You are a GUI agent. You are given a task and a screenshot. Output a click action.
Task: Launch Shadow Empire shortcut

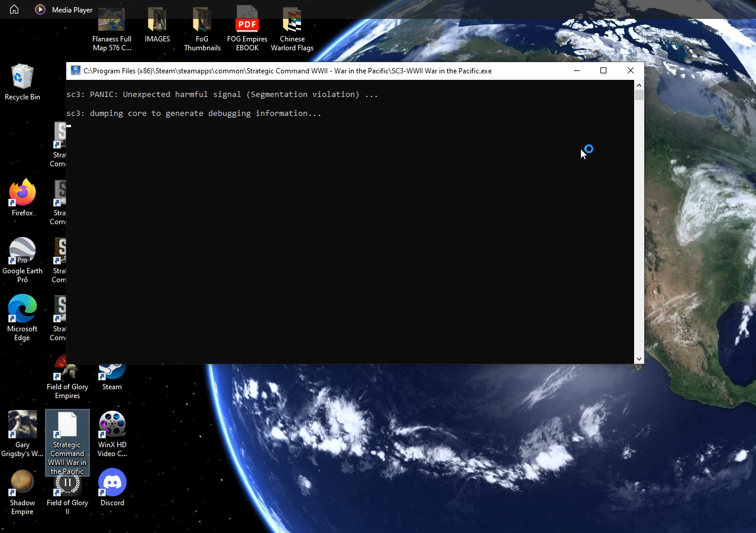coord(22,492)
